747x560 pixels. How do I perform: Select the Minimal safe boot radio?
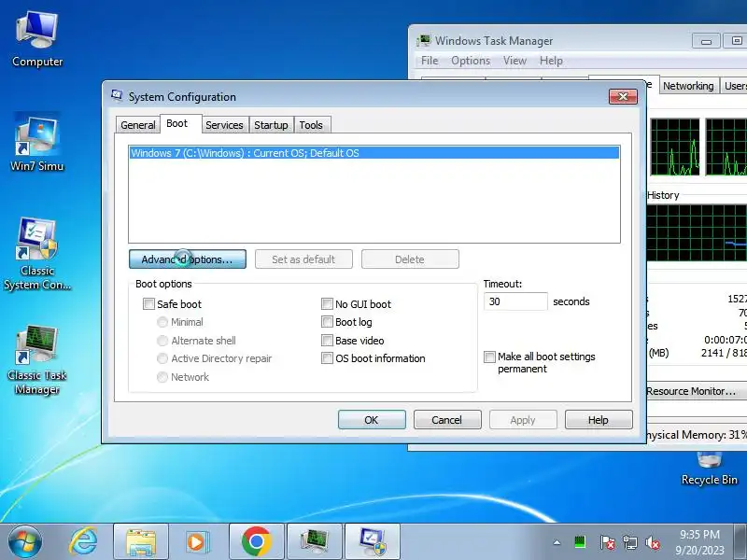(x=162, y=322)
